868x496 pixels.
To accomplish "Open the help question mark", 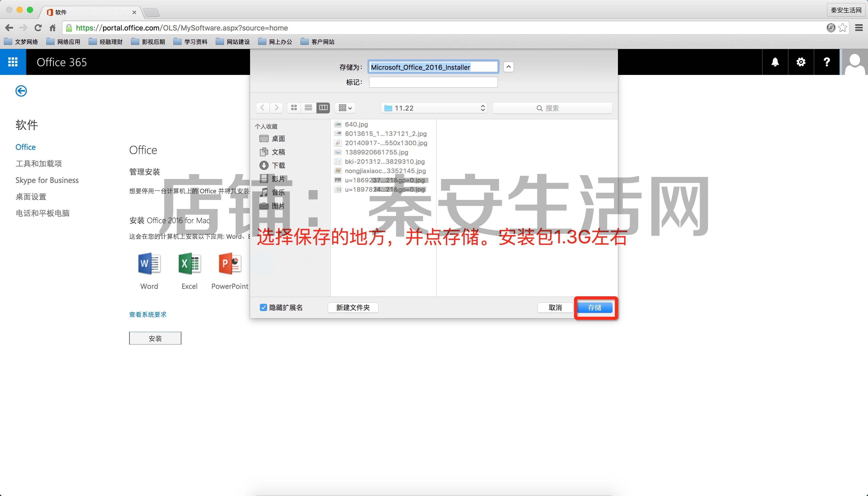I will pos(827,62).
